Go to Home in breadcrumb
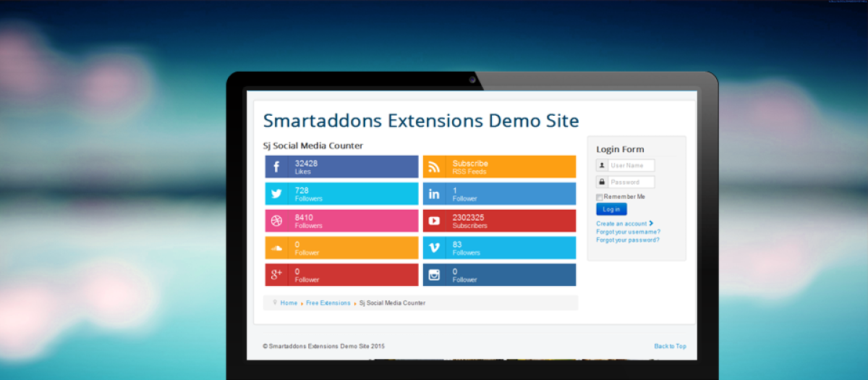The width and height of the screenshot is (868, 380). point(289,303)
